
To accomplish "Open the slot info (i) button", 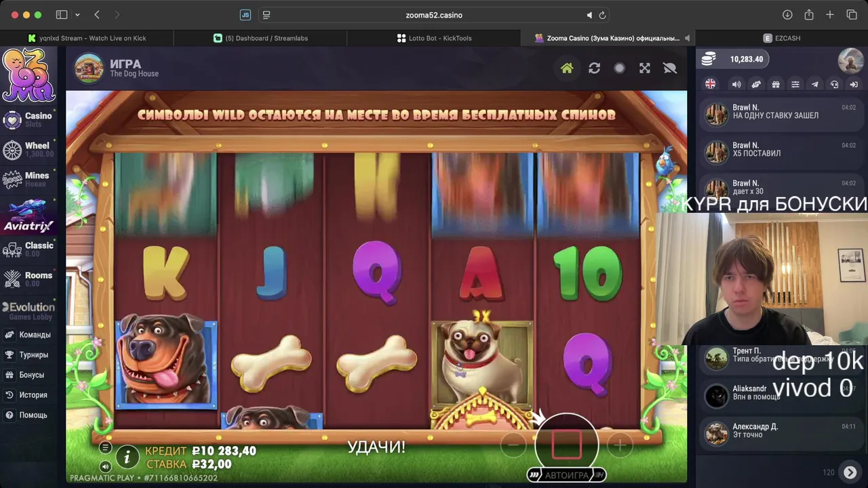I will [127, 457].
